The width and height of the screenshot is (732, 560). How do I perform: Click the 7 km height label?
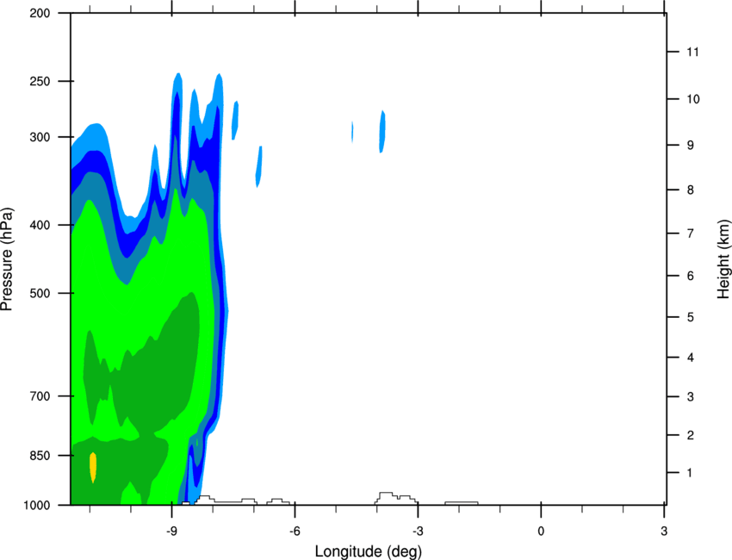point(690,233)
